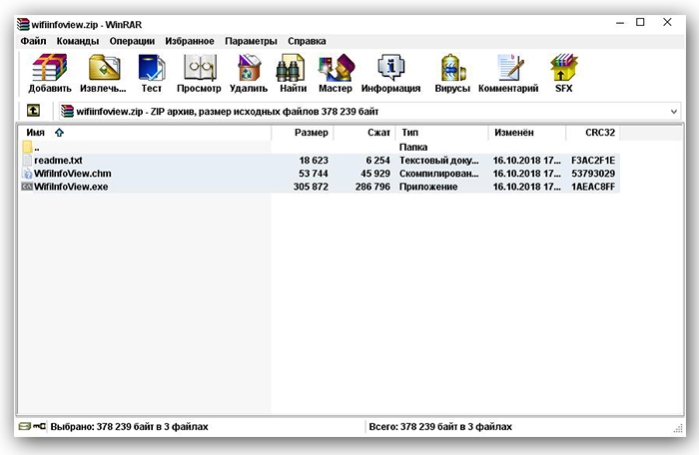699x455 pixels.
Task: Click the parent folder icon
Action: pos(27,147)
